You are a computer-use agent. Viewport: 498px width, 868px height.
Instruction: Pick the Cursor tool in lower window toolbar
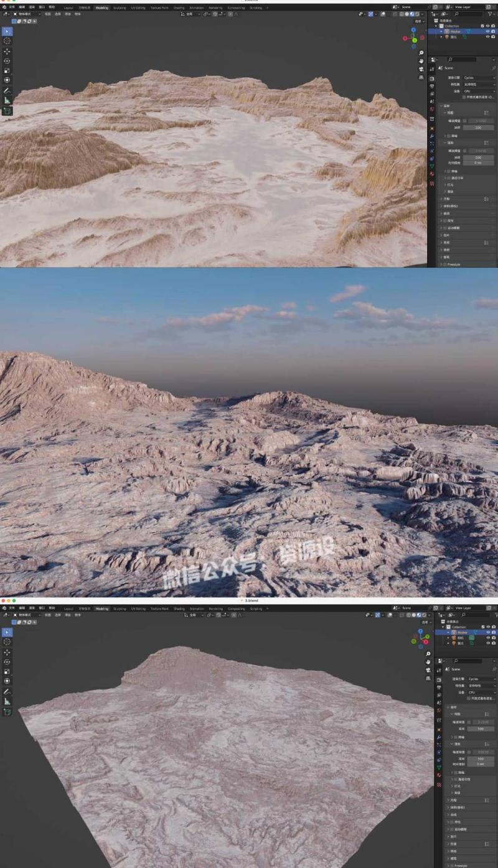(7, 642)
